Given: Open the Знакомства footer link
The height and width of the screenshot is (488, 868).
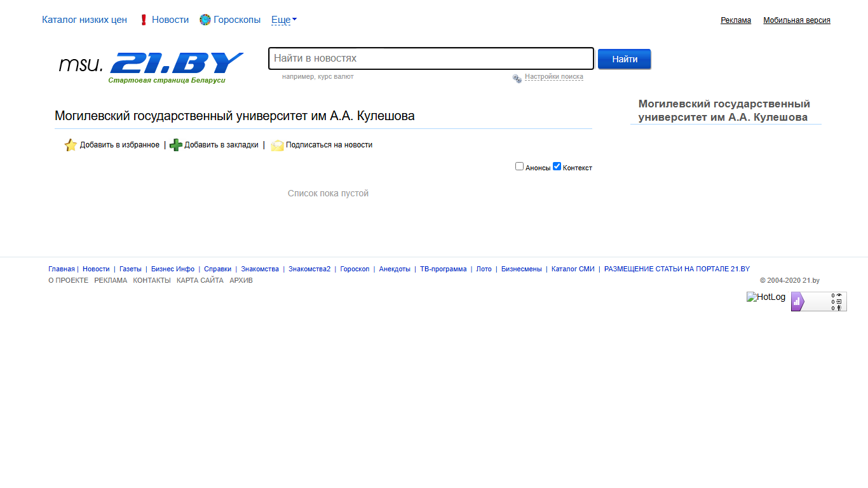Looking at the screenshot, I should [x=260, y=269].
